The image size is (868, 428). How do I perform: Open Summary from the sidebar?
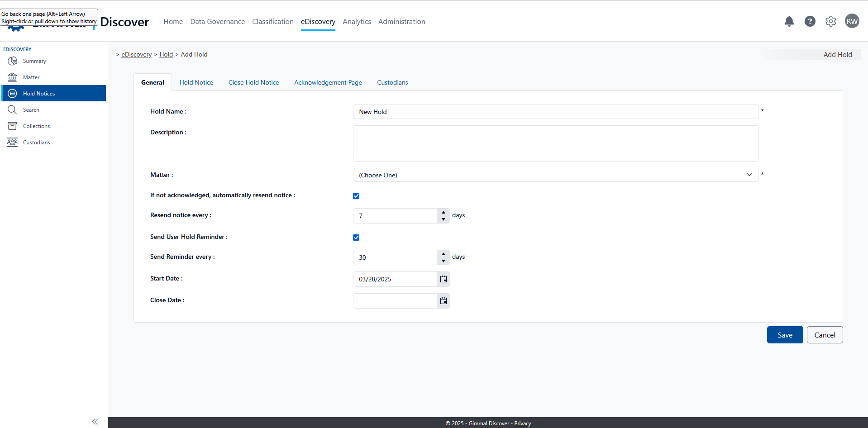click(x=34, y=61)
